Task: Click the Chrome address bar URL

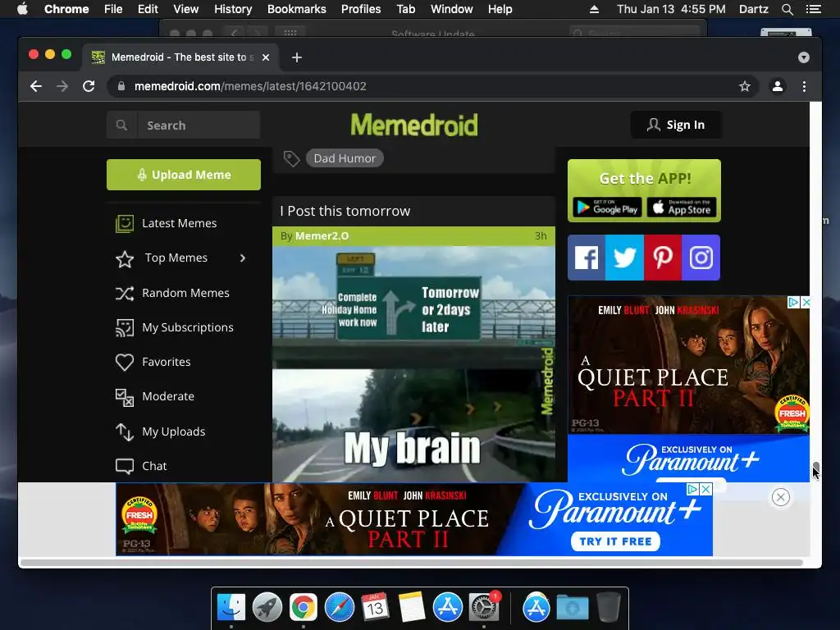Action: tap(250, 86)
